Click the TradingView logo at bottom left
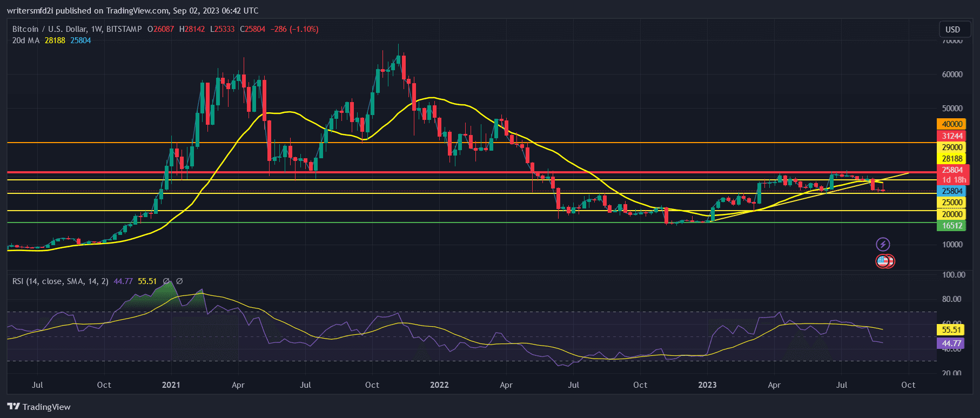 (x=39, y=407)
